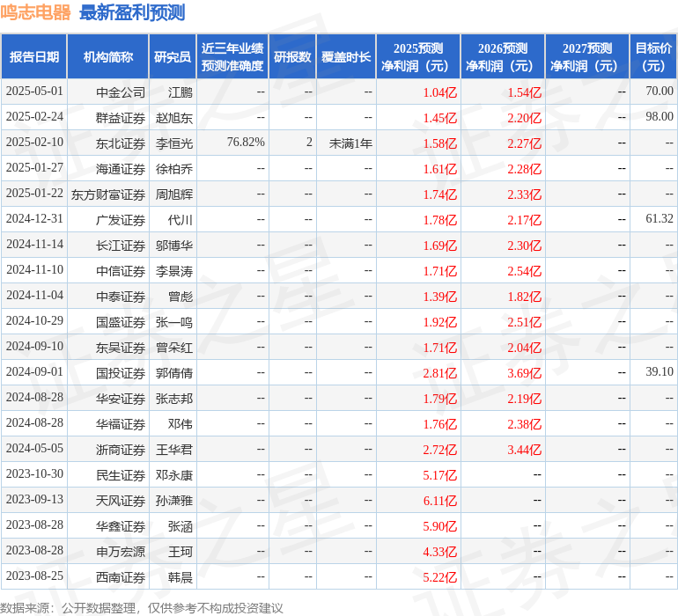The height and width of the screenshot is (616, 678).
Task: Click the 数据来源 disclaimer footer text
Action: (142, 608)
